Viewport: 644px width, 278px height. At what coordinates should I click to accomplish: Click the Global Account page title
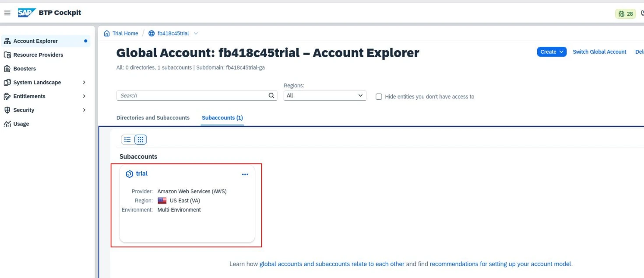click(267, 53)
